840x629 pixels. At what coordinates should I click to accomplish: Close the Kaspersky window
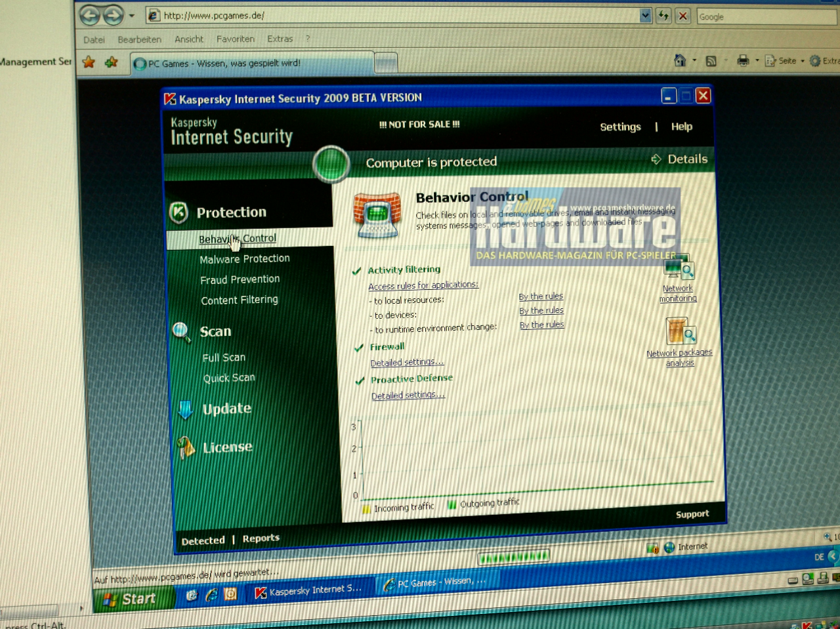click(x=703, y=96)
